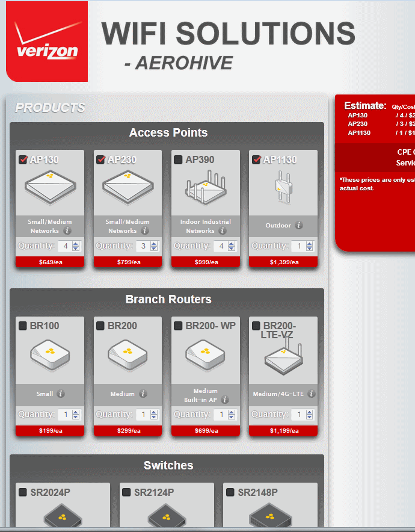This screenshot has width=415, height=532.
Task: Open info icon for AP390 Indoor Industrial Networks
Action: 223,230
